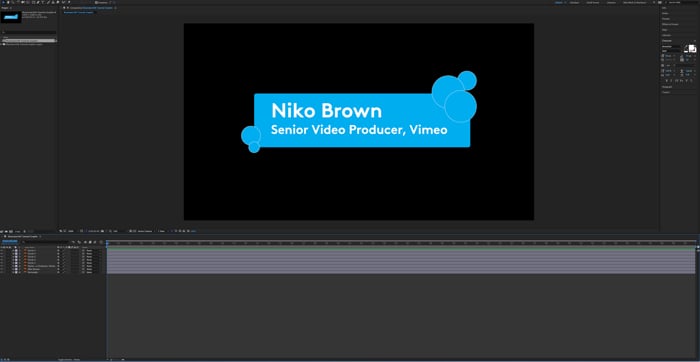Image resolution: width=700 pixels, height=362 pixels.
Task: Click the trash icon in Project panel
Action: [25, 231]
